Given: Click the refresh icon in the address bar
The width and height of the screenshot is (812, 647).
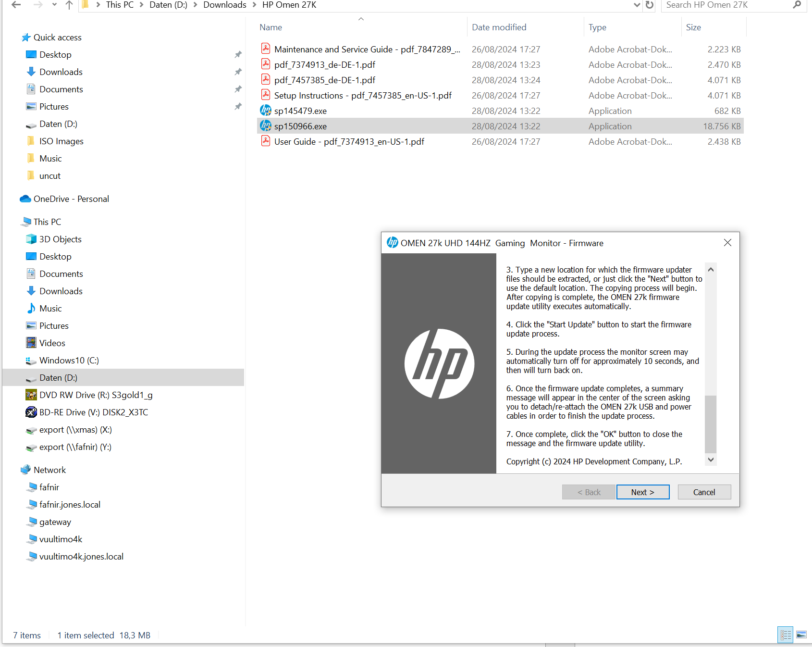Looking at the screenshot, I should (649, 5).
